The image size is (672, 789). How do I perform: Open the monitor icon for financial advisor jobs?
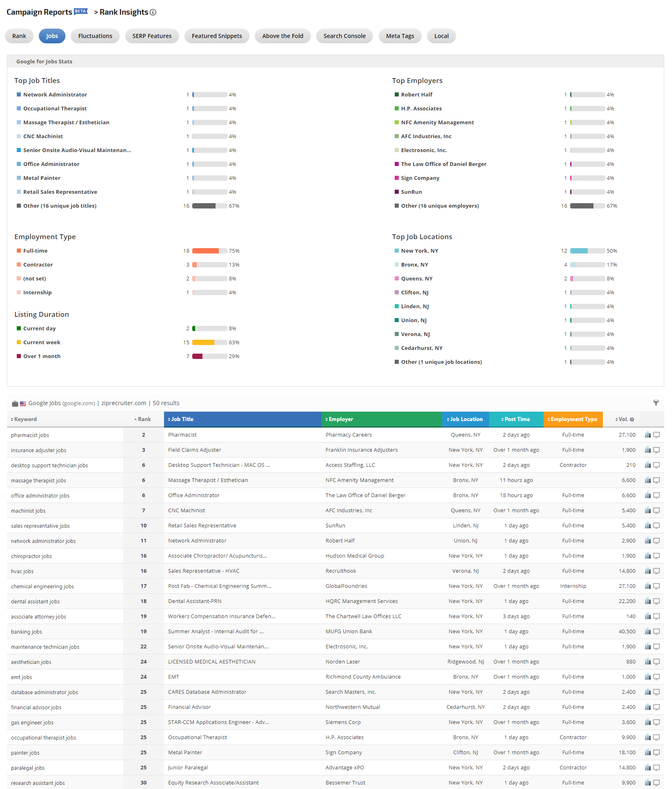(x=656, y=707)
